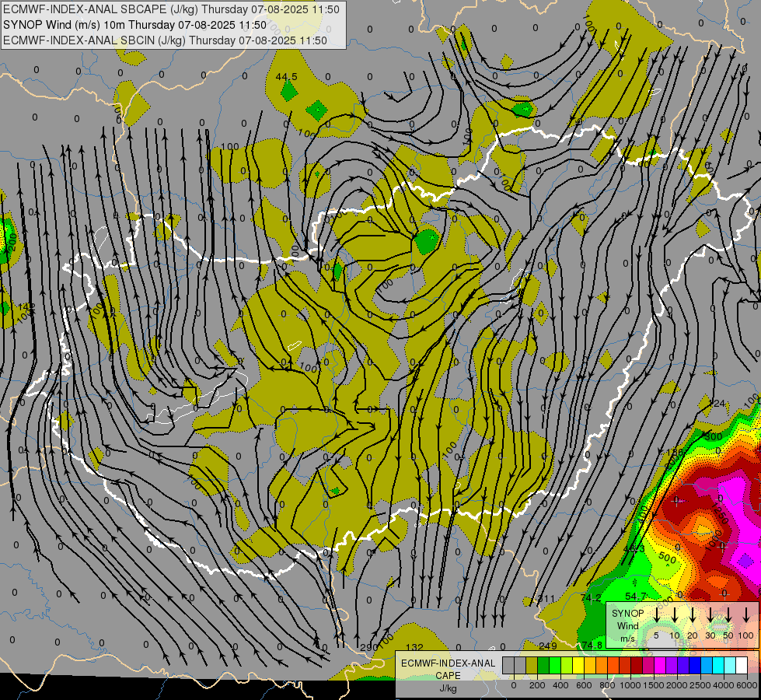Pick the olive swatch in CAPE scale
The image size is (761, 700).
pyautogui.click(x=532, y=665)
